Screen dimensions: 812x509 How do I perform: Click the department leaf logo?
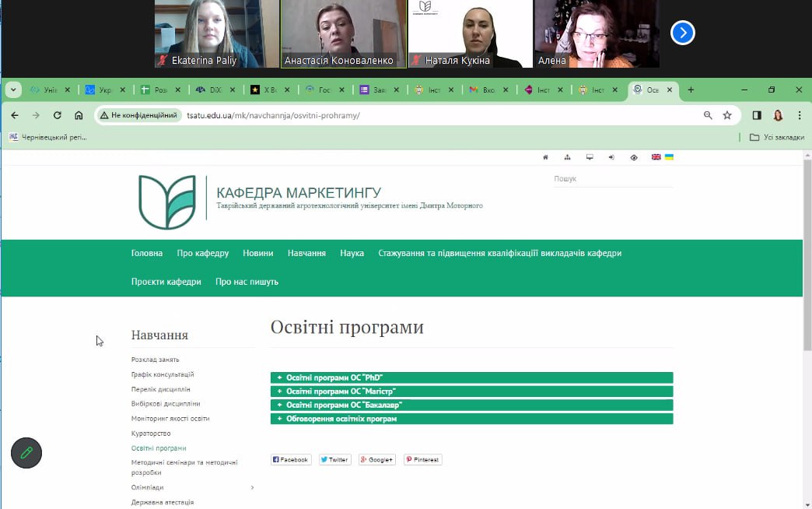click(167, 202)
